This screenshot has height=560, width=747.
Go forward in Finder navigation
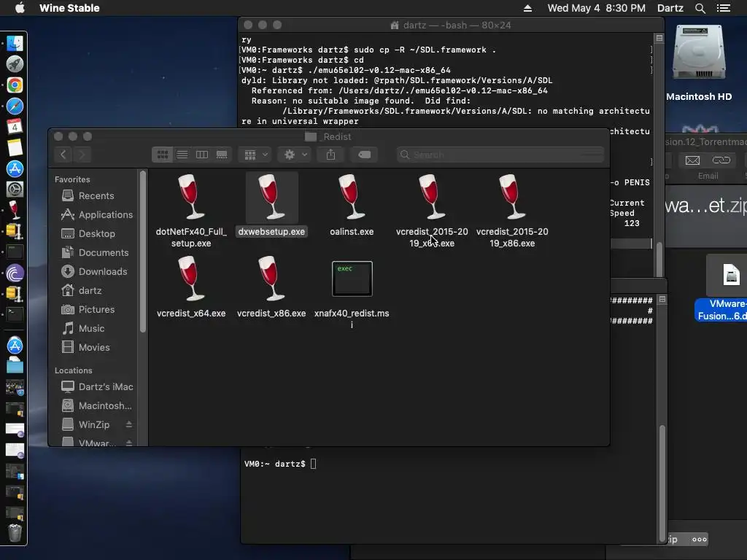click(x=82, y=155)
